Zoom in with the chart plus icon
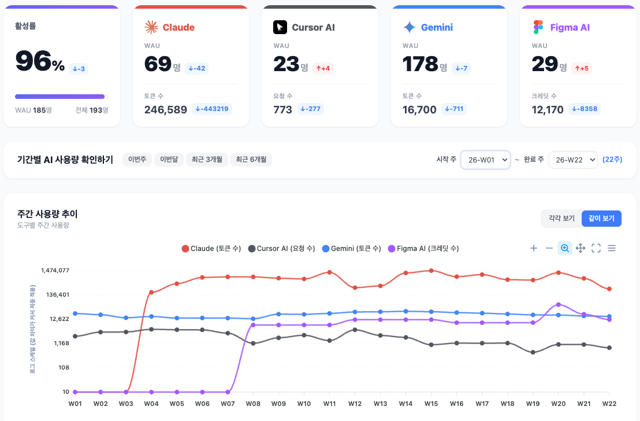This screenshot has width=640, height=421. click(533, 248)
